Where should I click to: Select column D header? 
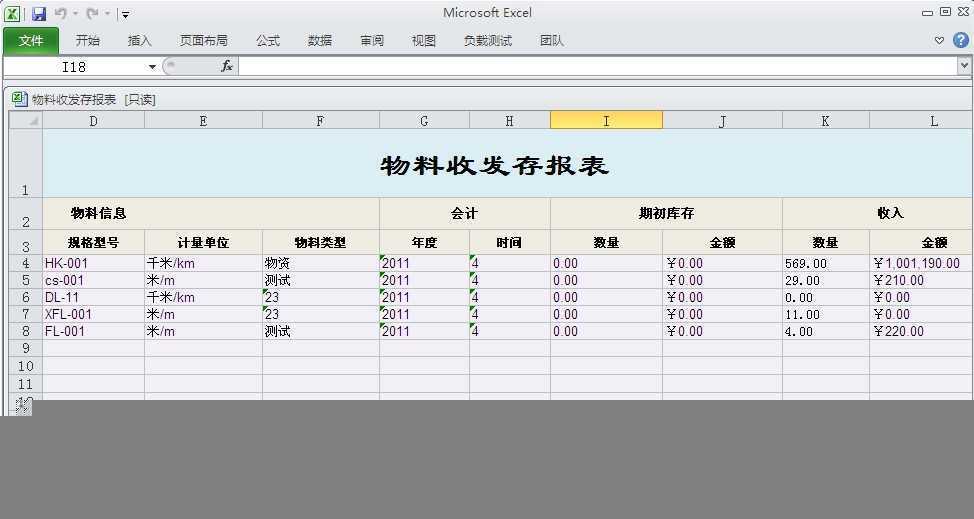[x=94, y=121]
